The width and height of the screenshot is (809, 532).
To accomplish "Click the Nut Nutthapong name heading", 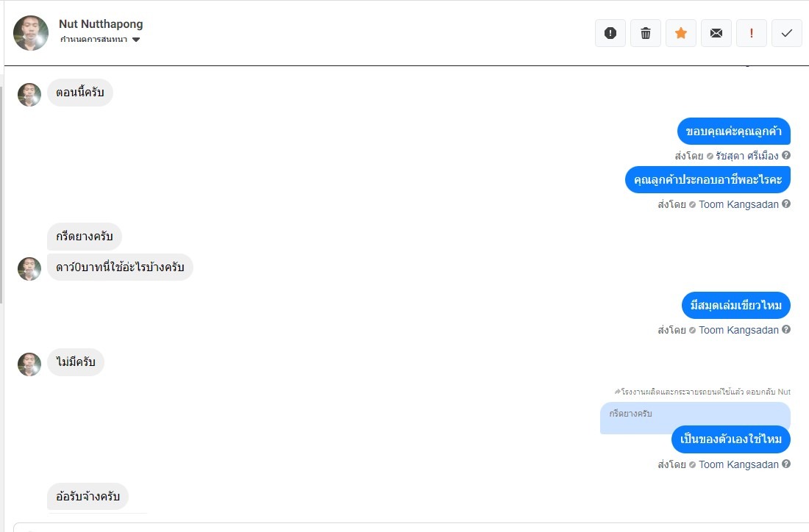I will [x=101, y=24].
